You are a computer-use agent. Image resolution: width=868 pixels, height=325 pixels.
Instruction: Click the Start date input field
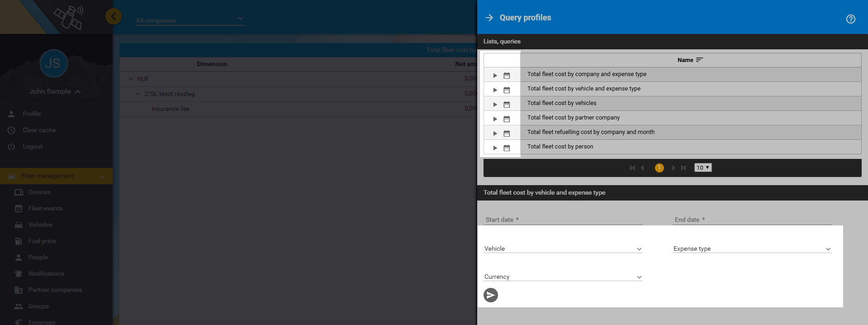[x=563, y=220]
